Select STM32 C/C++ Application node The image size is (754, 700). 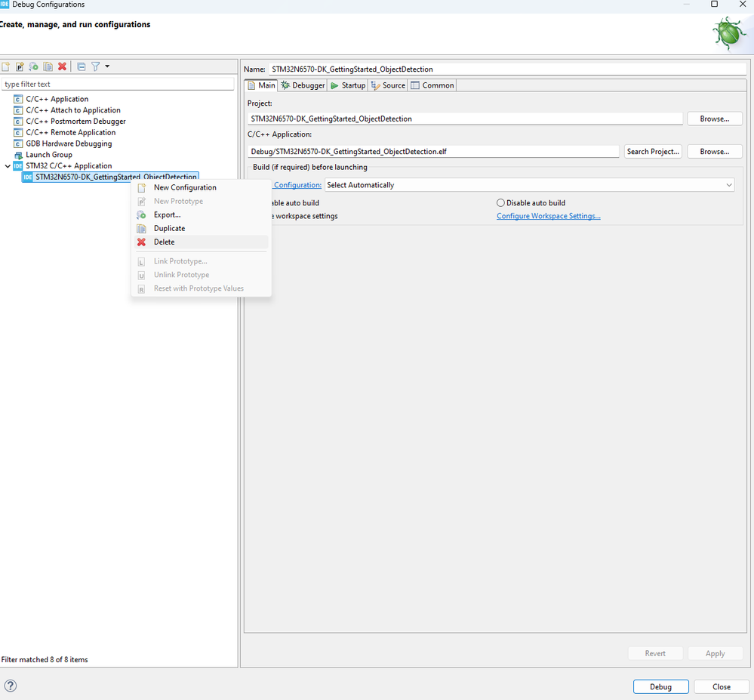pyautogui.click(x=69, y=165)
